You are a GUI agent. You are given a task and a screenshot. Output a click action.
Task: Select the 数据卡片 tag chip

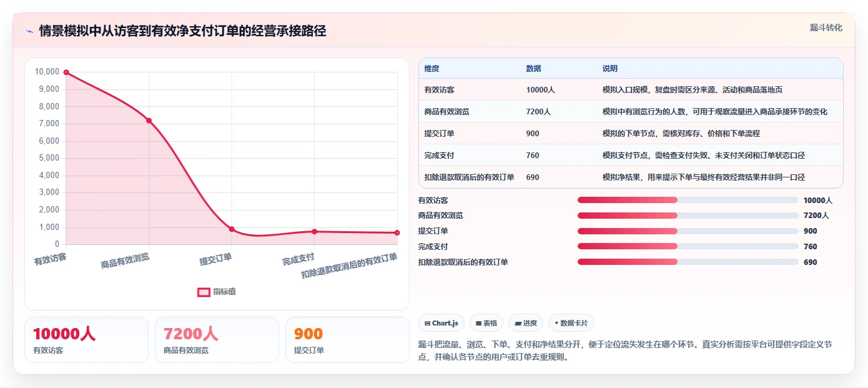tap(571, 323)
